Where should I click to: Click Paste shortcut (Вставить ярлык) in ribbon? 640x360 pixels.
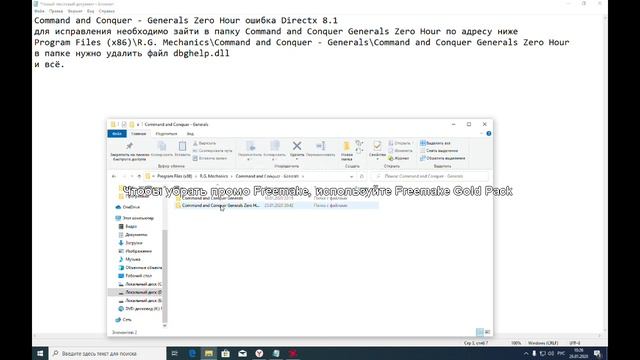tap(210, 158)
